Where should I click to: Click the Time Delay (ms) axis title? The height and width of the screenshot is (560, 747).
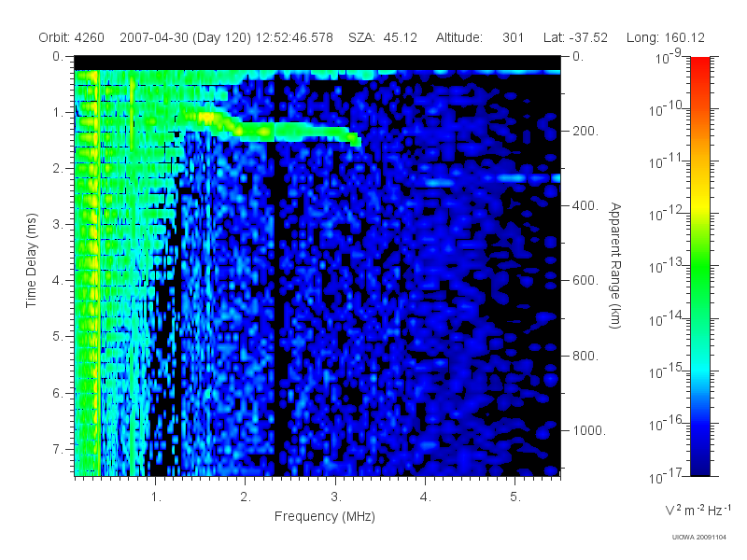pos(31,260)
